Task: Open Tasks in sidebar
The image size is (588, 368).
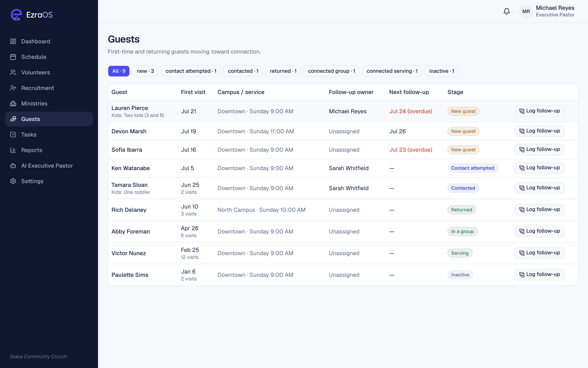Action: [x=49, y=135]
